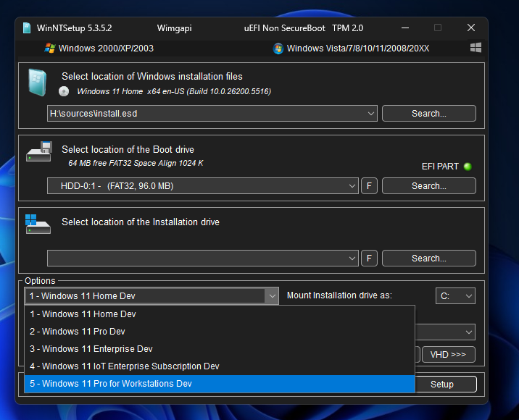519x420 pixels.
Task: Click the boot drive floppy disk icon
Action: 39,151
